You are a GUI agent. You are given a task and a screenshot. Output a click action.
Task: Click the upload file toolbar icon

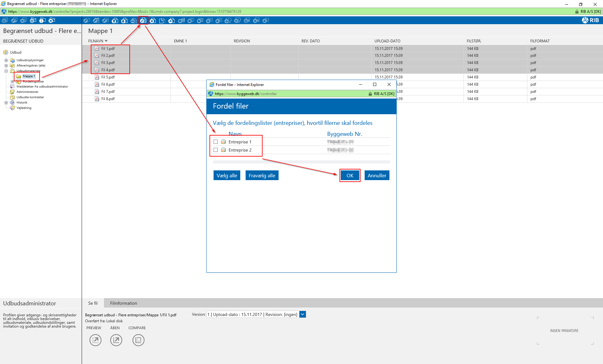click(115, 20)
